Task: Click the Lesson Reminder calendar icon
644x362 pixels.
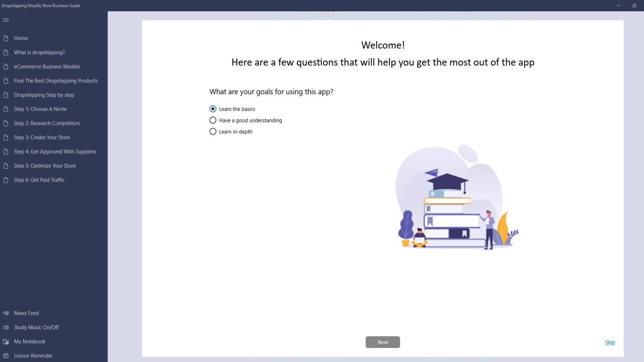Action: click(x=6, y=356)
